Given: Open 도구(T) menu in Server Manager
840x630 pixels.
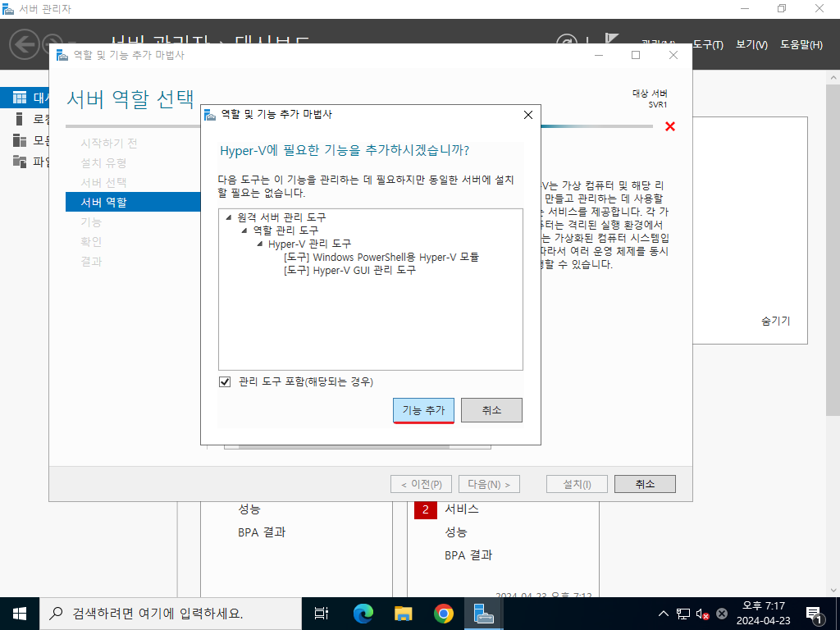Looking at the screenshot, I should tap(708, 45).
